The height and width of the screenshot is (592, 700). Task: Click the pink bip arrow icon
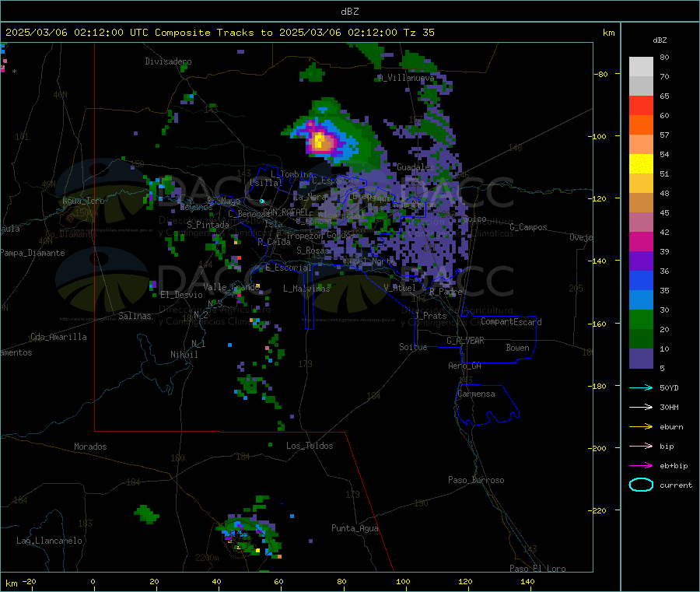(641, 446)
